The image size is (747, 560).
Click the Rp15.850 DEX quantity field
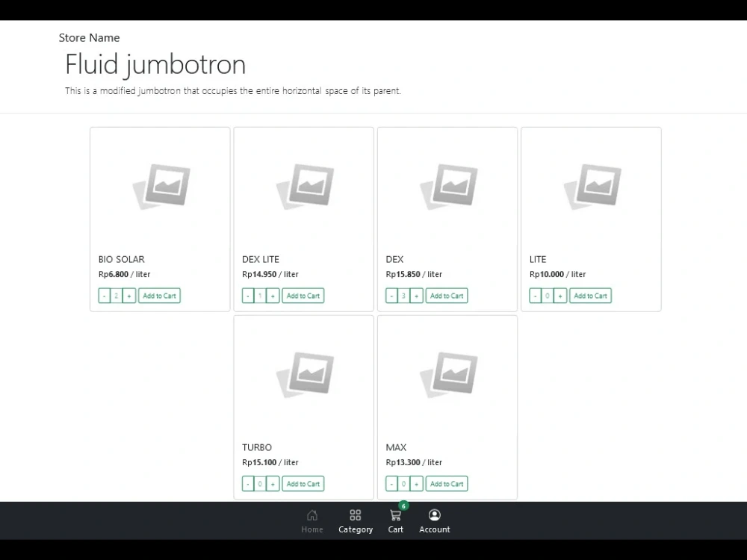[x=403, y=296]
